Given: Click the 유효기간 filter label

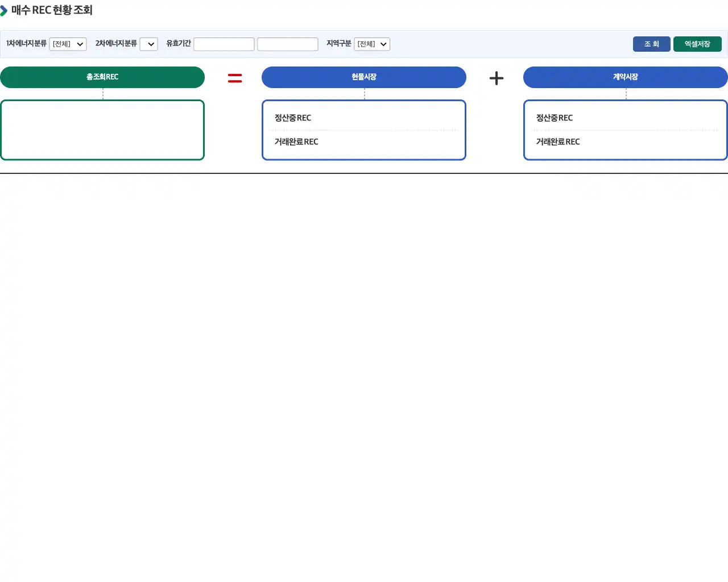Looking at the screenshot, I should 179,44.
